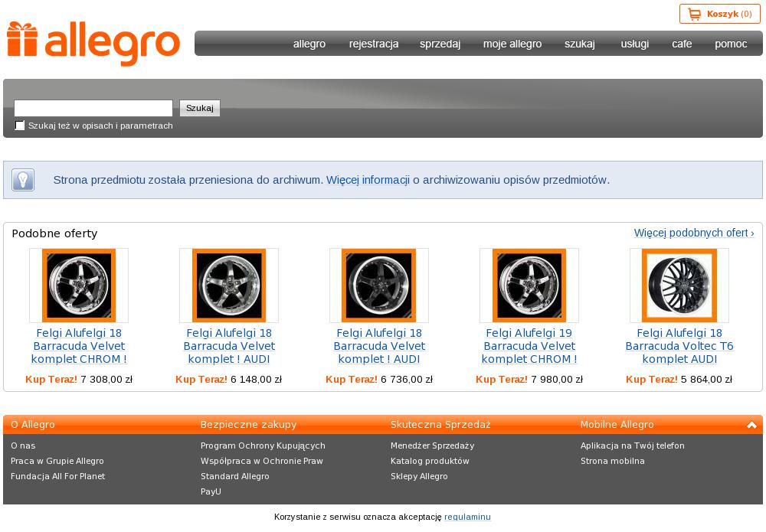Open the 'regulaminu' terms link
Image resolution: width=766 pixels, height=532 pixels.
coord(467,517)
